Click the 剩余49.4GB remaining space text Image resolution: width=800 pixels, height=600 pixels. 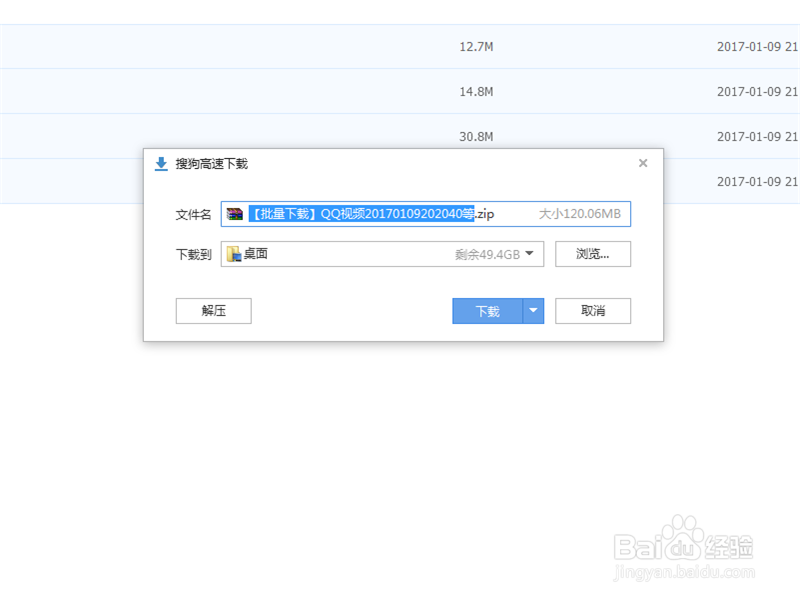(x=487, y=255)
